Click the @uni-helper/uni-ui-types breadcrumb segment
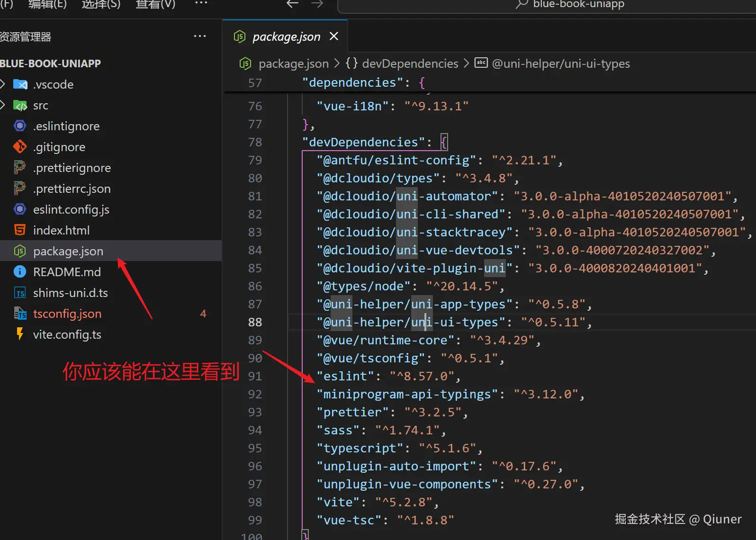The image size is (756, 540). 561,63
